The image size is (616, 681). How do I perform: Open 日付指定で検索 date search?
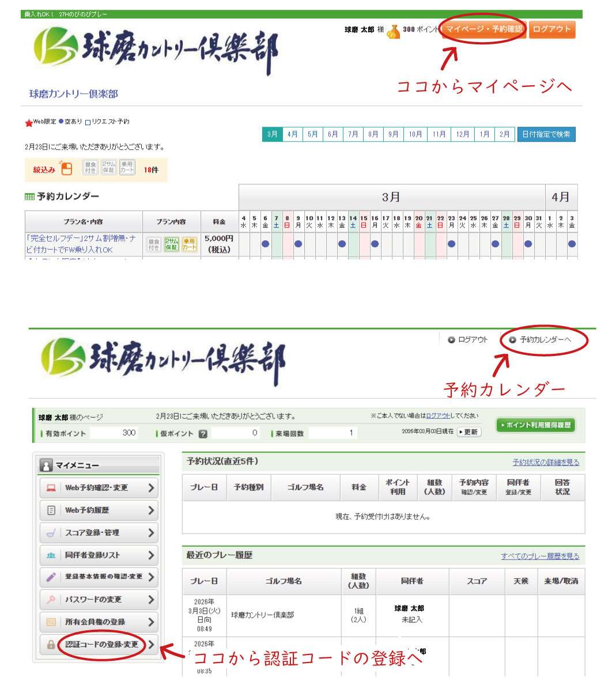pos(546,134)
